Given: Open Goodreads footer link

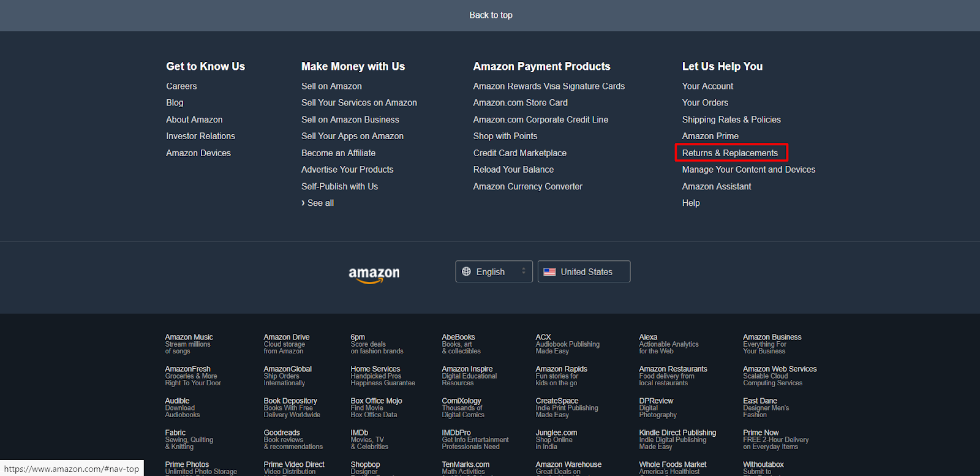Looking at the screenshot, I should click(293, 439).
